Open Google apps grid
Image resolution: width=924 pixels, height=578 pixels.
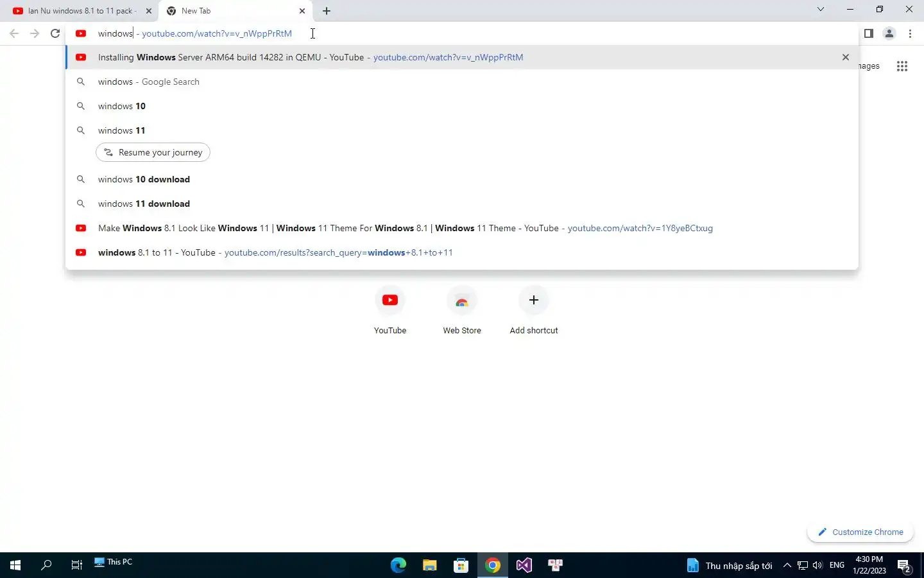pos(902,66)
